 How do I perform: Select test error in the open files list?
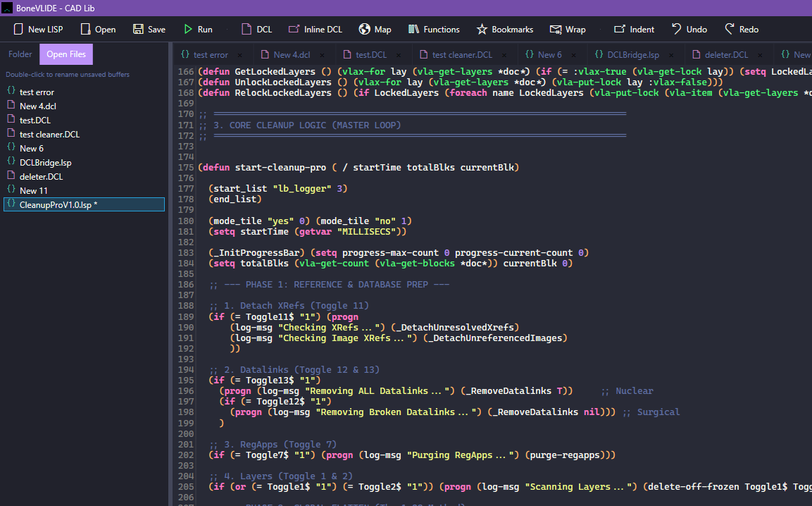tap(84, 92)
